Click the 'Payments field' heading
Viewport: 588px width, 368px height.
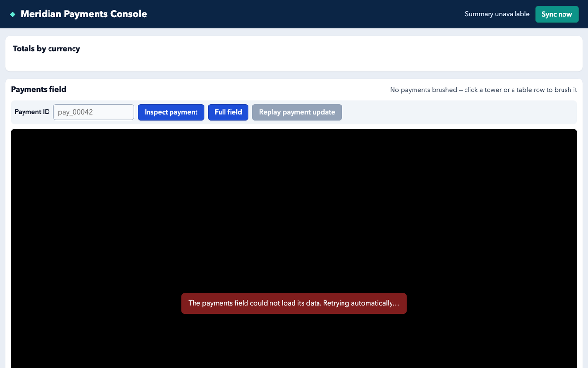pyautogui.click(x=39, y=89)
